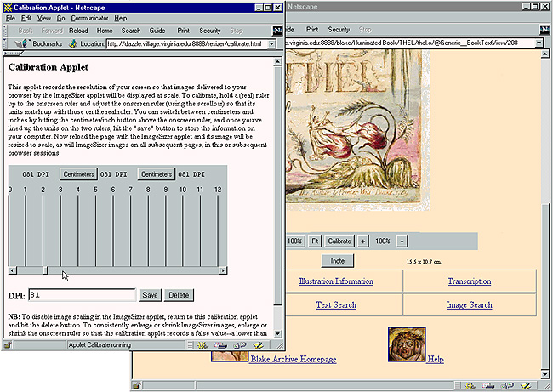Click the up arrow of Calibration page scrollbar
Screen dimensions: 553x392
[277, 62]
